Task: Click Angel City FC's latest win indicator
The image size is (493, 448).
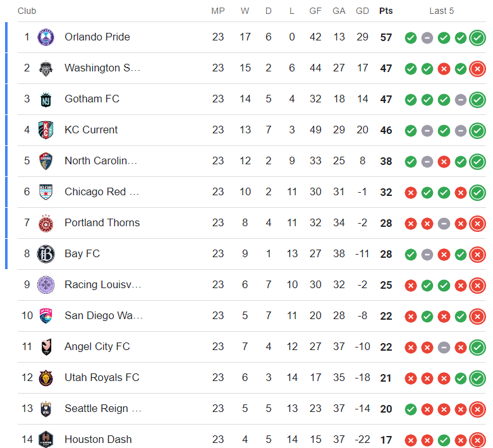Action: point(477,348)
